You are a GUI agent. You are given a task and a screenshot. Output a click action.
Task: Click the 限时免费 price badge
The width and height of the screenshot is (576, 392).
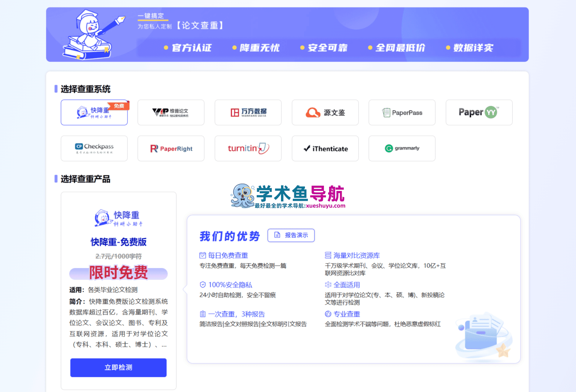tap(118, 273)
